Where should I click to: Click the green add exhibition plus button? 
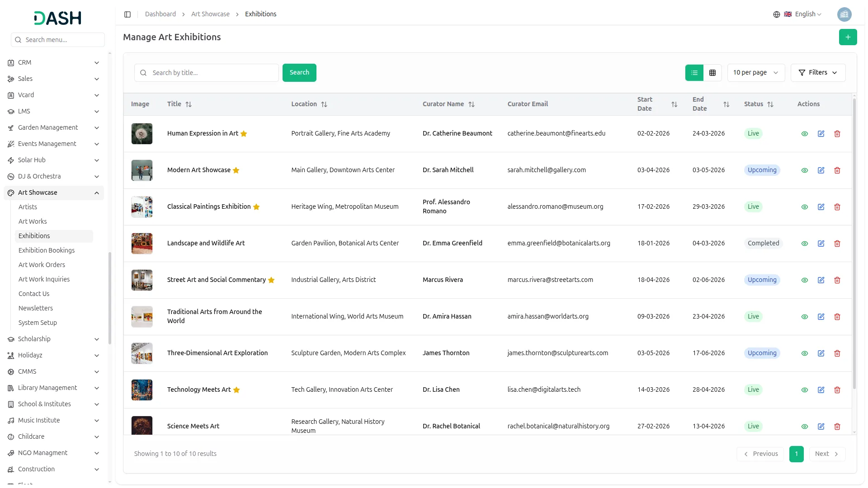pos(848,37)
